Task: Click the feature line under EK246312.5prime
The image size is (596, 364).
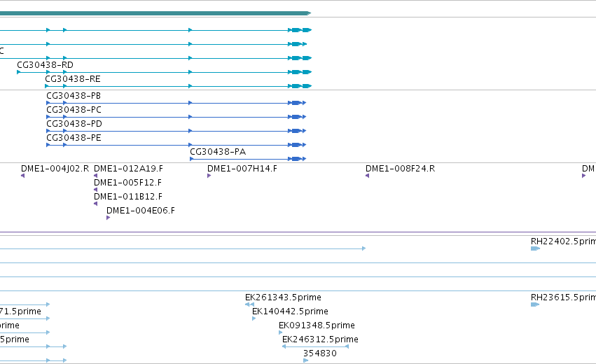Action: pyautogui.click(x=315, y=346)
